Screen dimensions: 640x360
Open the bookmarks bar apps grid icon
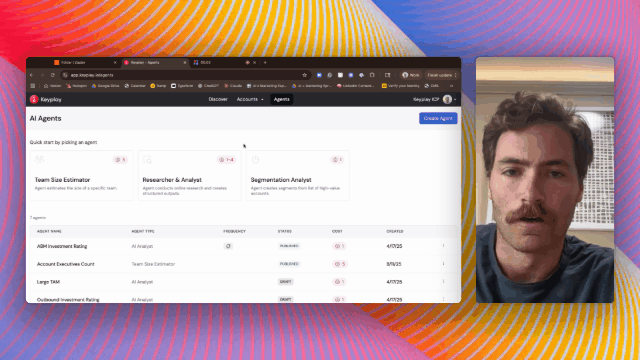coord(33,86)
